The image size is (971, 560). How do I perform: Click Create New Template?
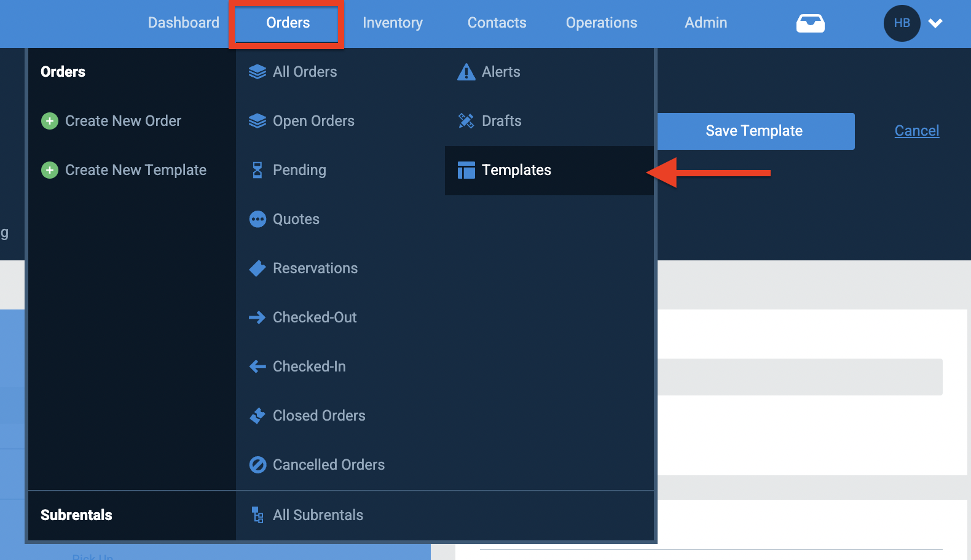136,170
